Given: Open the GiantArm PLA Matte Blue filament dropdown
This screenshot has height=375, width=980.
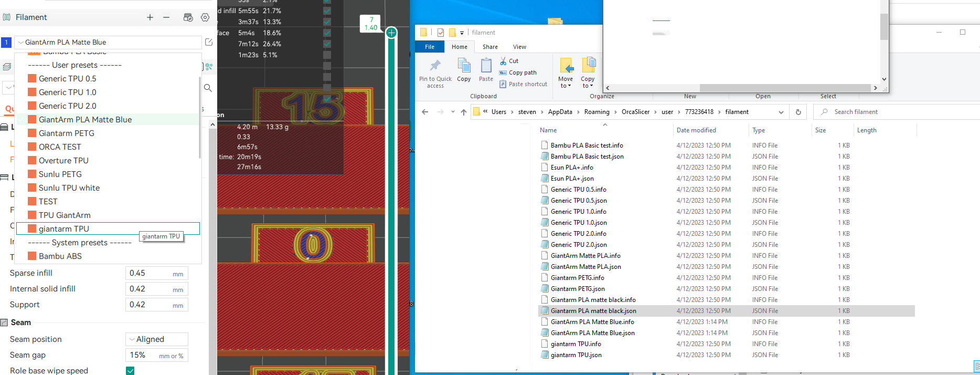Looking at the screenshot, I should (x=108, y=42).
